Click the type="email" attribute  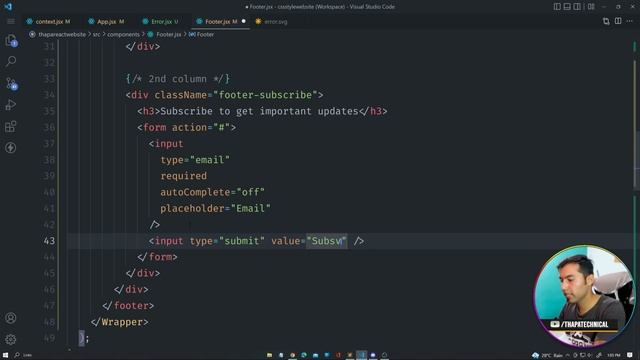click(195, 160)
